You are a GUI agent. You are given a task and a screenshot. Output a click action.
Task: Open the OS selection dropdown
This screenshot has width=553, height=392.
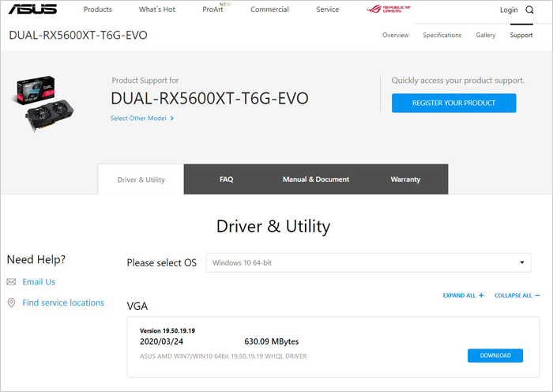pyautogui.click(x=369, y=262)
